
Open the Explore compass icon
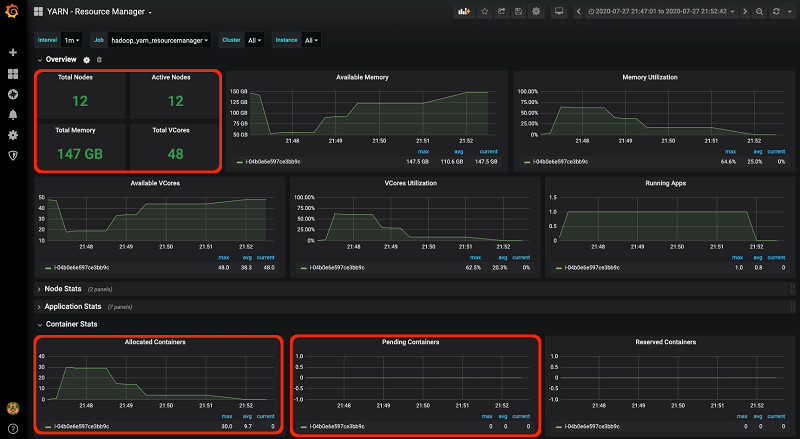13,94
